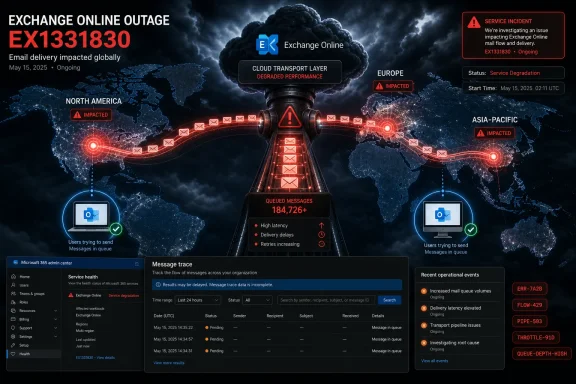
Task: Click the green checkmark beside the laptop
Action: pyautogui.click(x=116, y=229)
